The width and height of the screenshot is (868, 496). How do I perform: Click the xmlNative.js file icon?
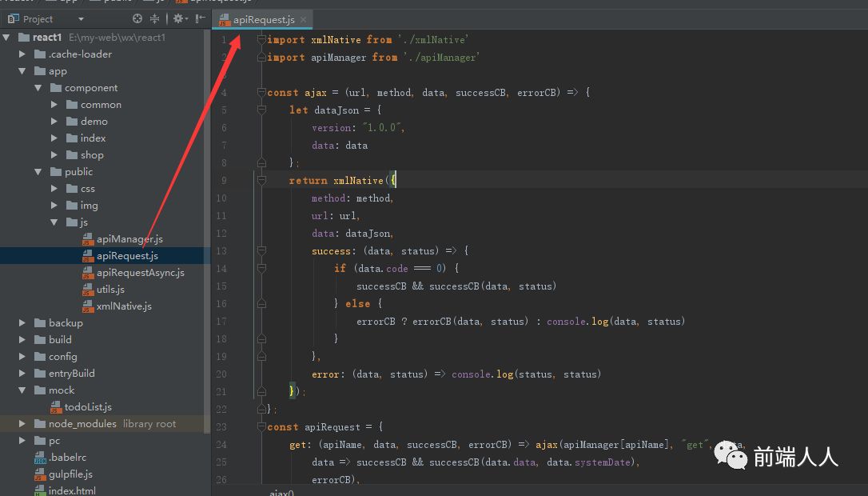pos(90,306)
